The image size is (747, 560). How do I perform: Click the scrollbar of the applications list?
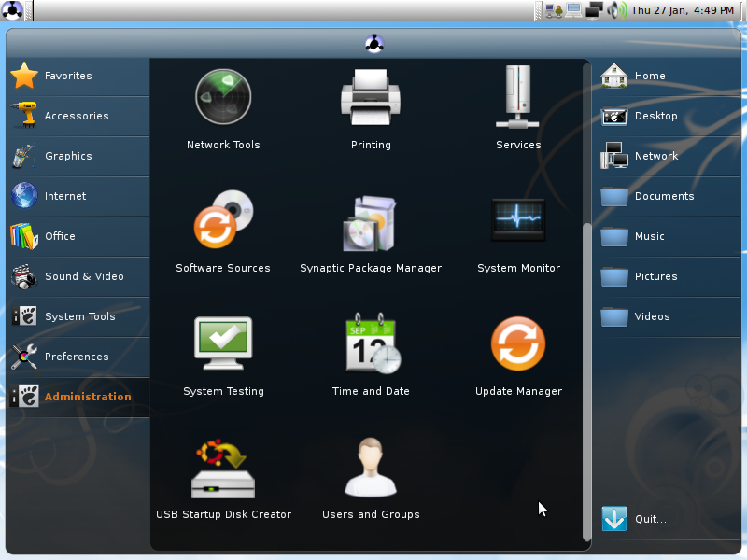point(586,381)
